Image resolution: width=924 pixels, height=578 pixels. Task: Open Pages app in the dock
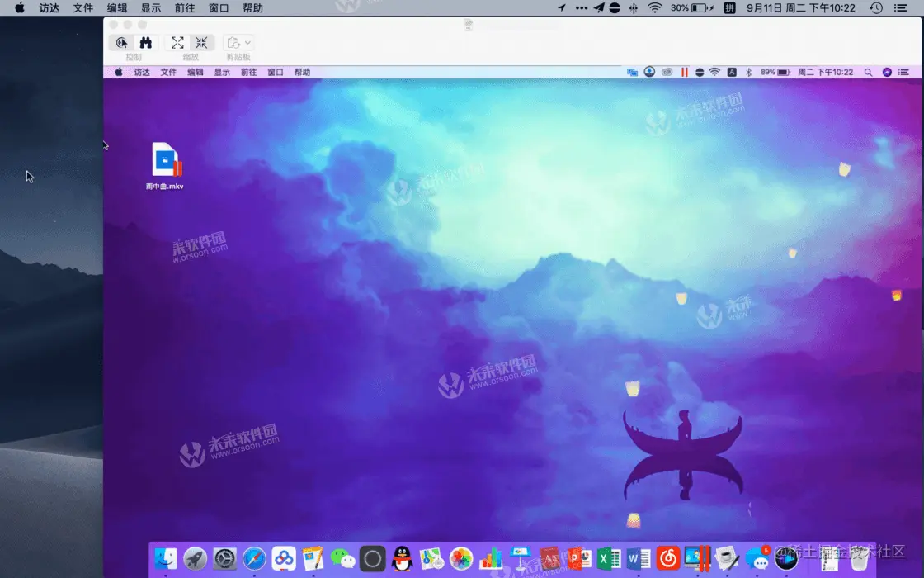(x=313, y=558)
